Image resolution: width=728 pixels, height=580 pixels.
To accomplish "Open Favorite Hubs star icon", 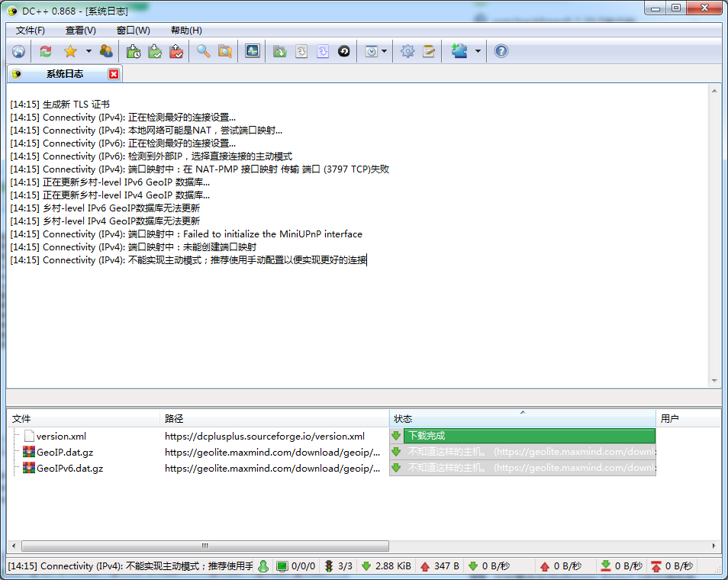I will [x=70, y=52].
